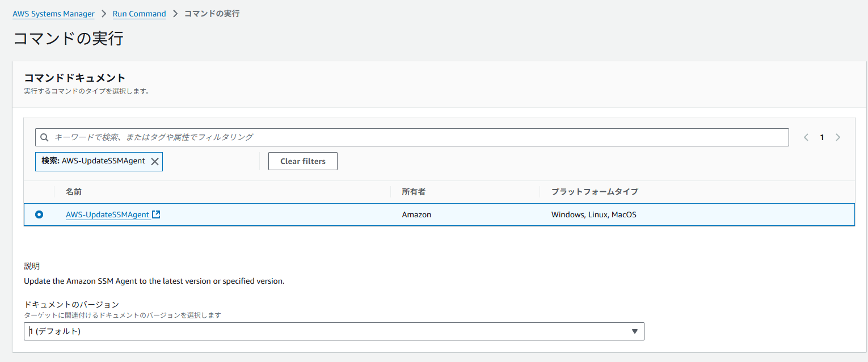Screen dimensions: 868x362
Task: Click the keyword search filter field
Action: (x=412, y=137)
